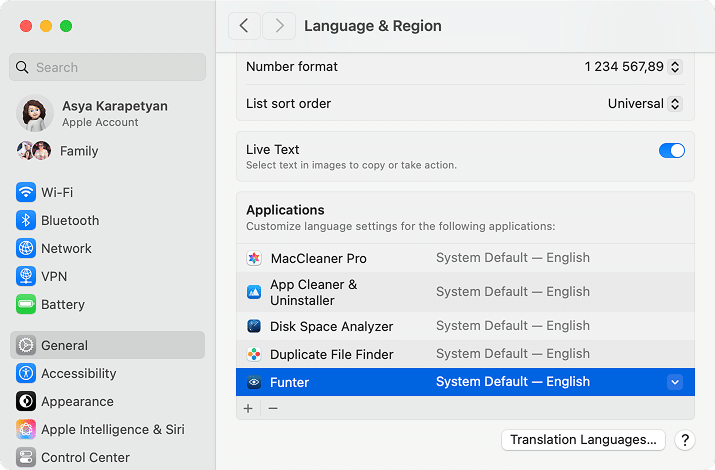Open Battery icon in sidebar
This screenshot has width=715, height=470.
click(x=26, y=304)
